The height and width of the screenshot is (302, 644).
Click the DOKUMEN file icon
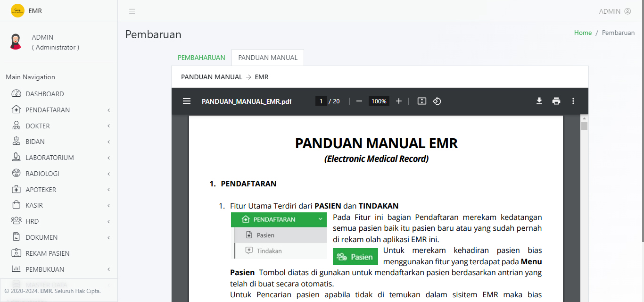[17, 237]
